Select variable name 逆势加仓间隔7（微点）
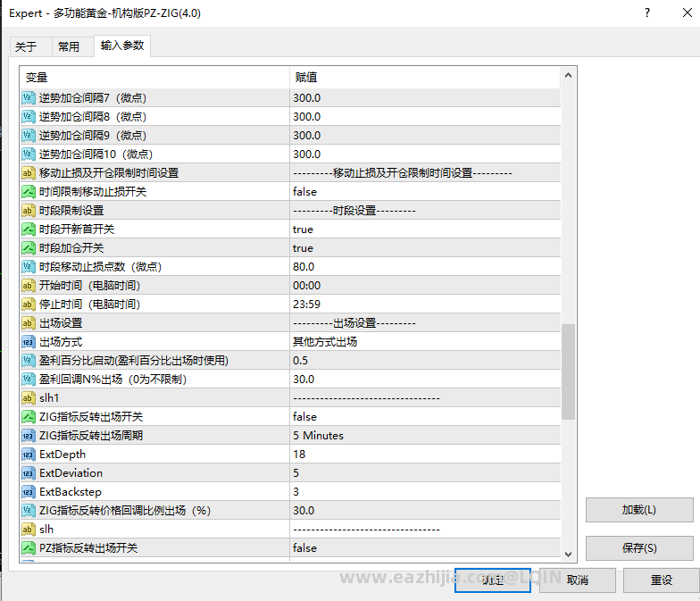Image resolution: width=700 pixels, height=601 pixels. 93,98
